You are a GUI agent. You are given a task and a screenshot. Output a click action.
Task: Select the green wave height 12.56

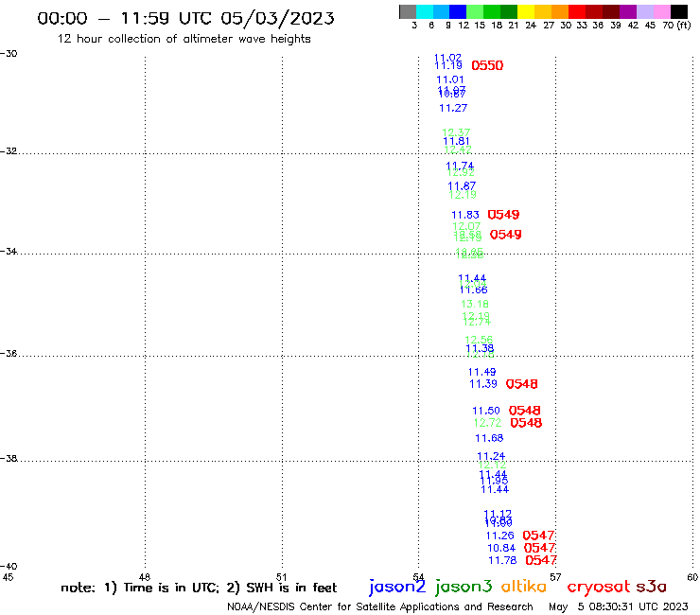[x=479, y=340]
